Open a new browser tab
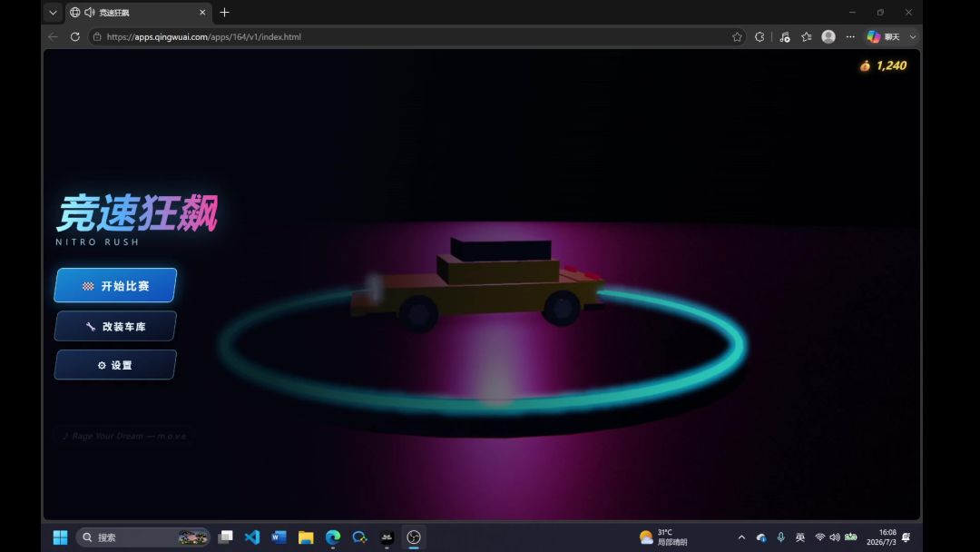This screenshot has width=980, height=552. 224,13
